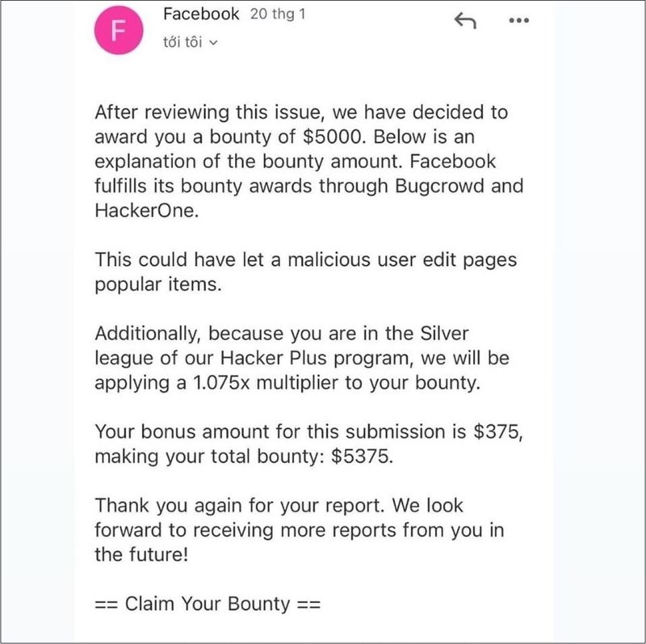Tap the reply arrow icon
646x644 pixels.
(x=466, y=21)
